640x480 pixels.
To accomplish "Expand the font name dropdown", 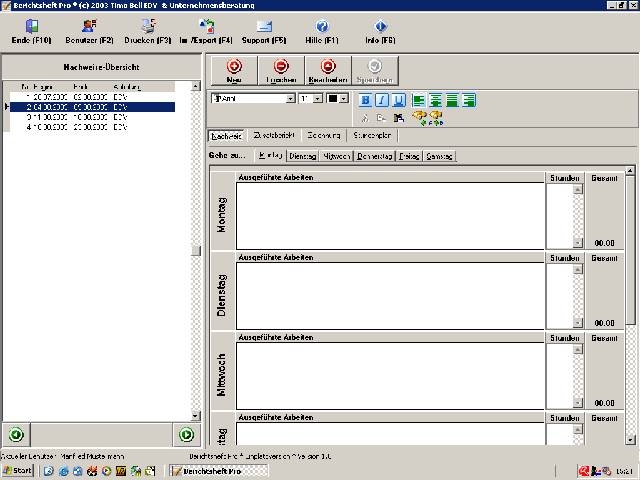I will 291,99.
